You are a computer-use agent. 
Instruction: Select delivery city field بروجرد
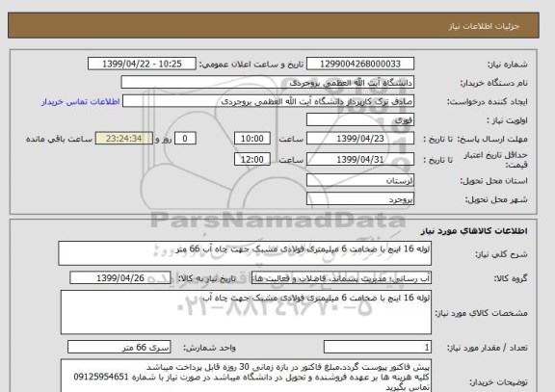pyautogui.click(x=360, y=198)
